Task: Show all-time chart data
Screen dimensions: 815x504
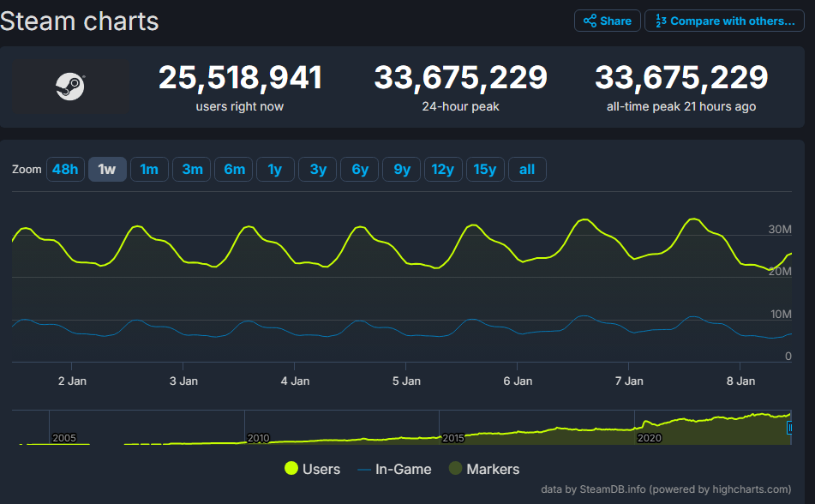Action: (x=527, y=169)
